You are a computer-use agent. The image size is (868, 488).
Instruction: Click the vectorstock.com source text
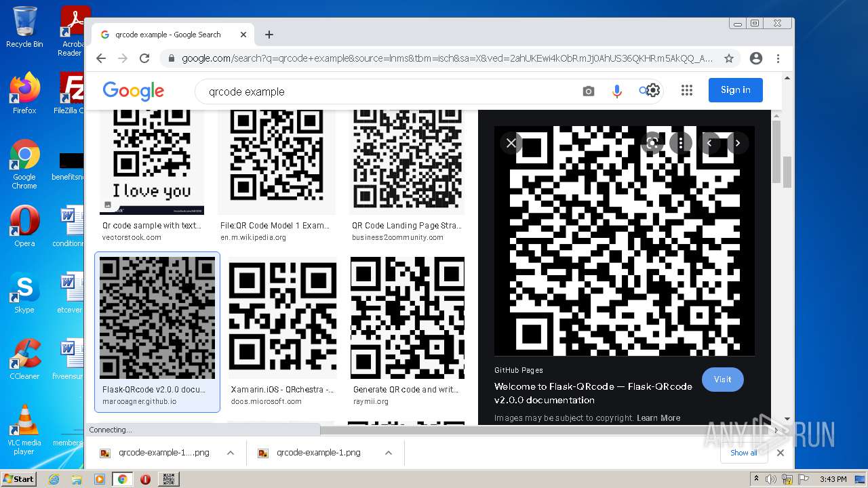(x=132, y=237)
